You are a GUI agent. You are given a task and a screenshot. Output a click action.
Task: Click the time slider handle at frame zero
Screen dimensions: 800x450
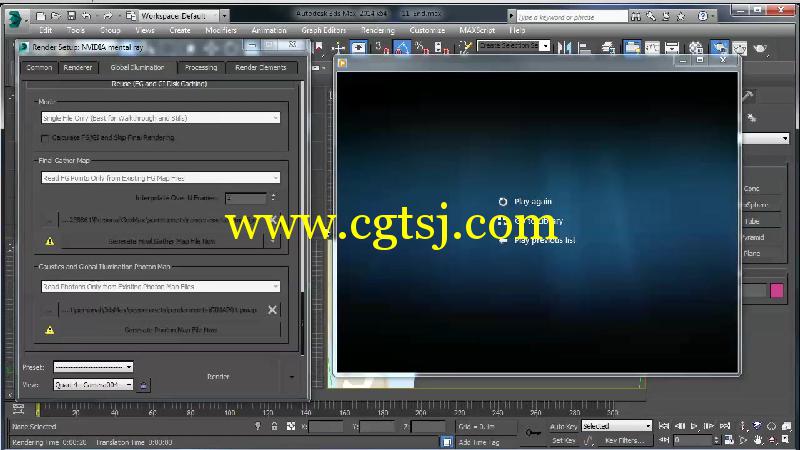tap(37, 410)
